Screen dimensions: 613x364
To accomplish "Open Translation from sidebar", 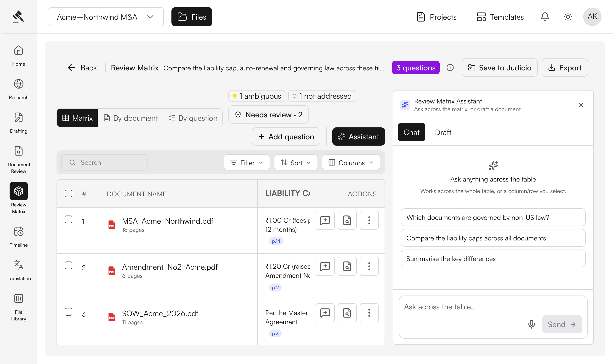I will [19, 270].
